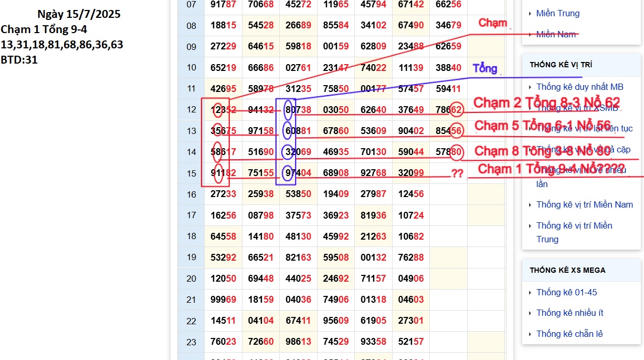Click the blue circled digit in 97404
644x360 pixels.
287,173
